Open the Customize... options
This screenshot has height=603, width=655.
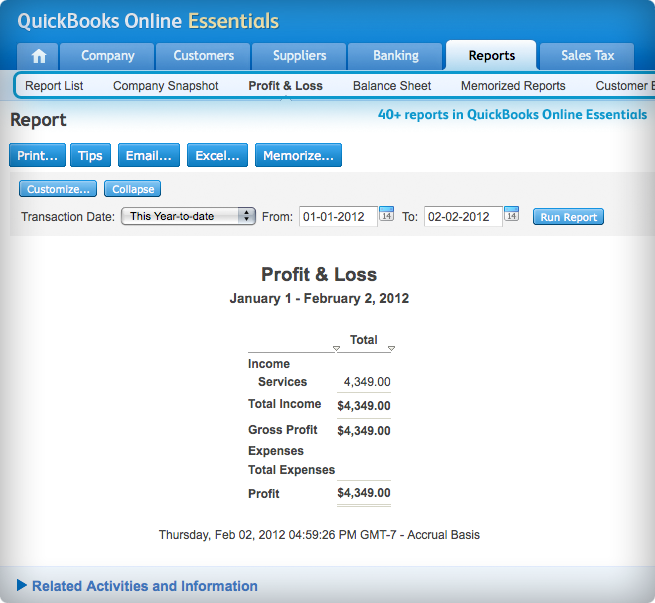pyautogui.click(x=58, y=189)
